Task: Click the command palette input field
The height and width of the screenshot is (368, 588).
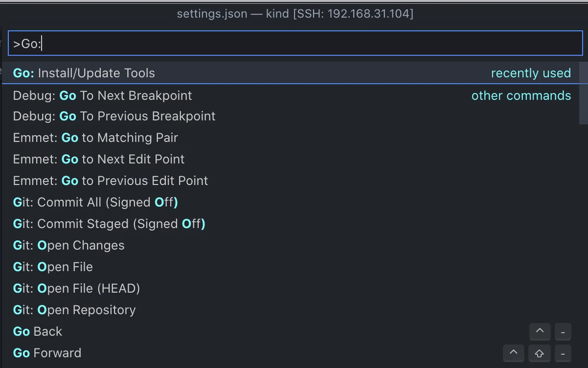Action: [x=295, y=44]
